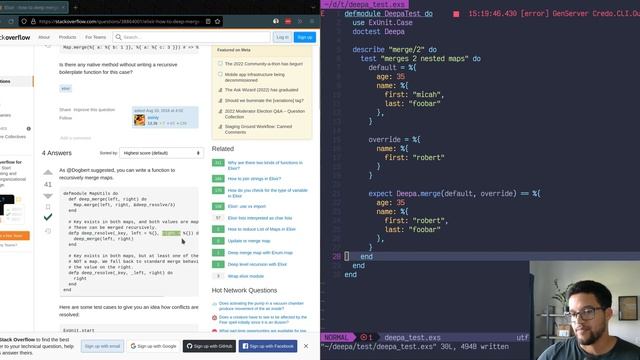Viewport: 640px width, 360px height.
Task: Click the browser reload button
Action: click(x=11, y=22)
